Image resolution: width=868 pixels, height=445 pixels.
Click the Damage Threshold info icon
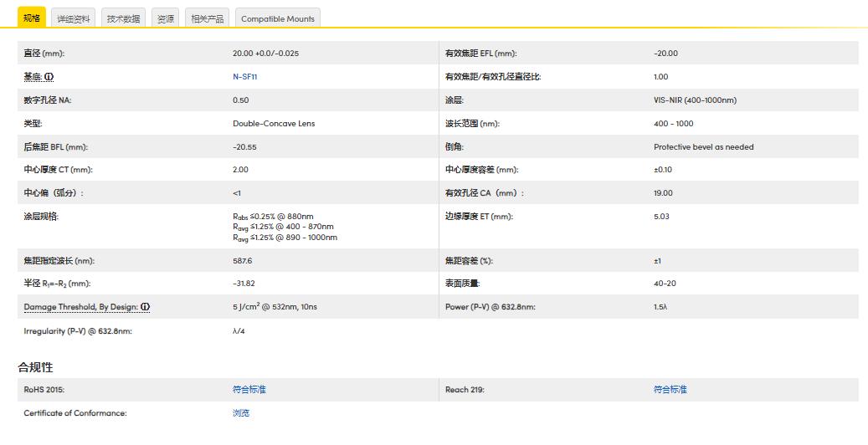tap(145, 307)
